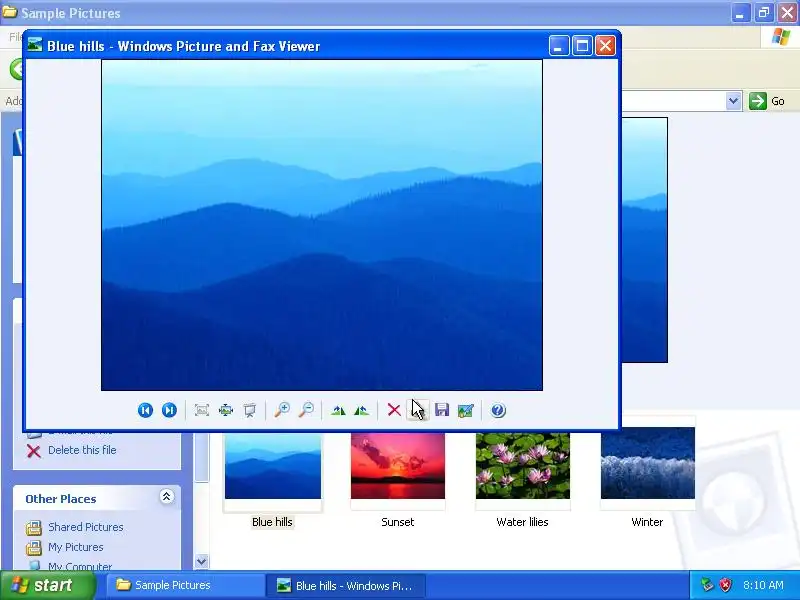This screenshot has width=800, height=600.
Task: Select the Sunset thumbnail
Action: coord(398,466)
